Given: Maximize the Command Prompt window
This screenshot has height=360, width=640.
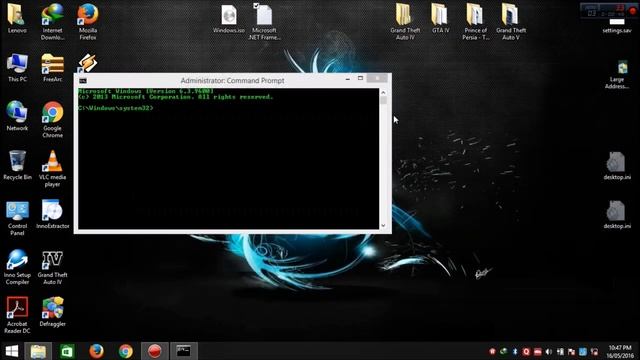Looking at the screenshot, I should [x=360, y=78].
